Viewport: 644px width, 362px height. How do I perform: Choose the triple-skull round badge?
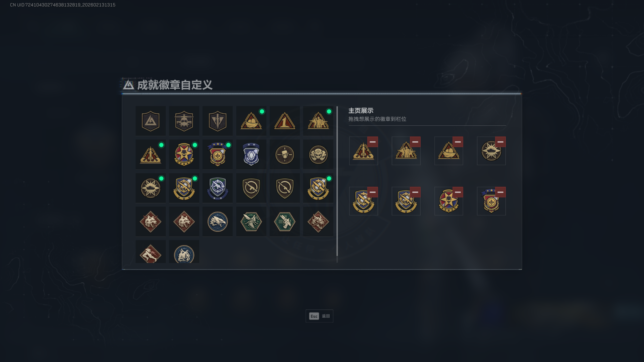coord(318,154)
